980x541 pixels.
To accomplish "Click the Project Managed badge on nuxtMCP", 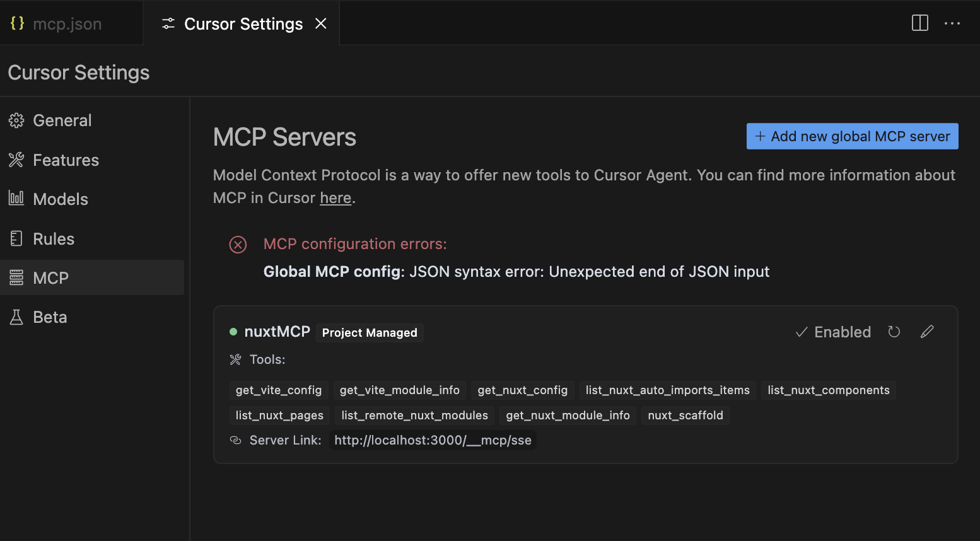I will (x=369, y=332).
